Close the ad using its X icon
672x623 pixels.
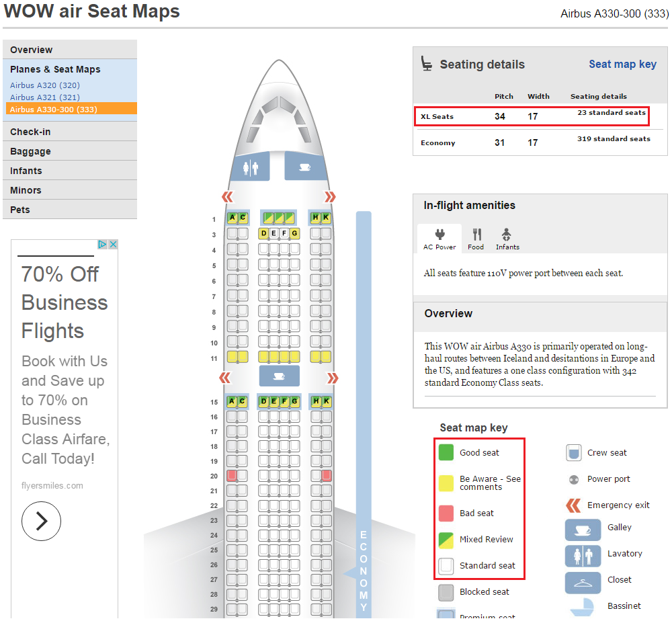coord(113,245)
